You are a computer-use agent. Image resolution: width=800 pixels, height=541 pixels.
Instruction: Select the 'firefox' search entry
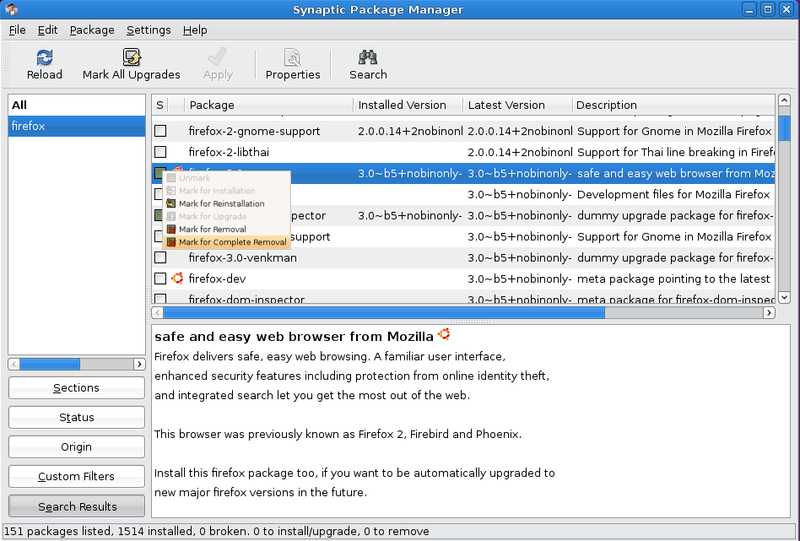[x=77, y=126]
